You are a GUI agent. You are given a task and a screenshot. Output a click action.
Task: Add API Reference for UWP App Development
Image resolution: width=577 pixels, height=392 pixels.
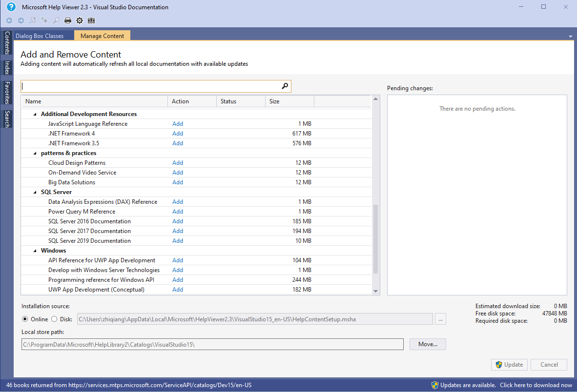(x=178, y=260)
